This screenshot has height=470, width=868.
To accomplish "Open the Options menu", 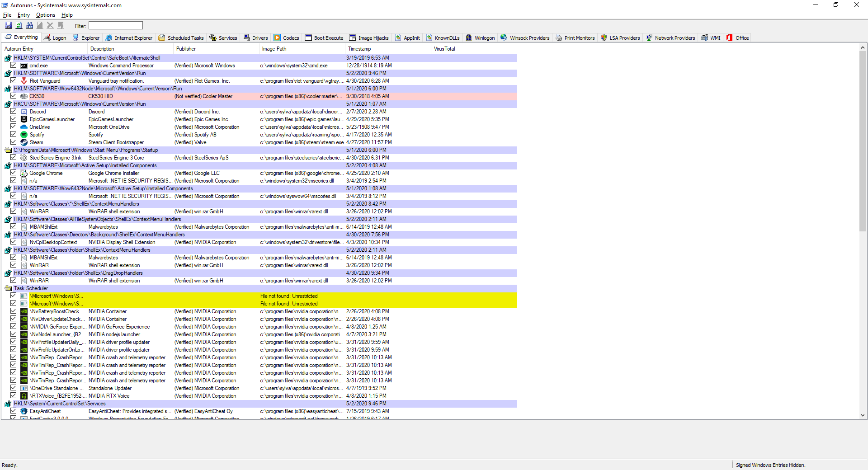I will tap(46, 15).
